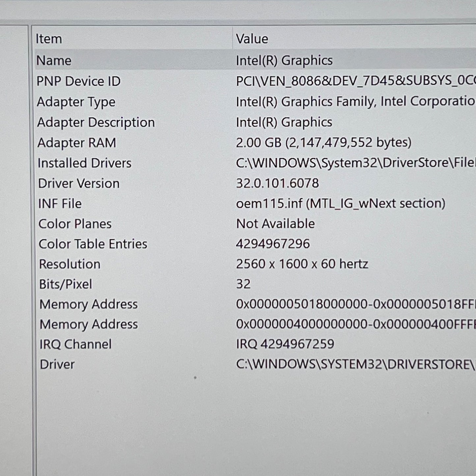Click the 4294967296 value
The width and height of the screenshot is (476, 476).
coord(273,244)
